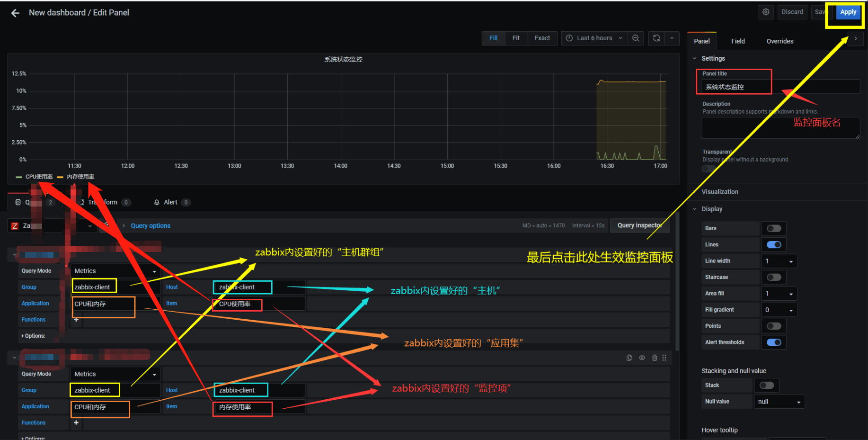Click second query's Application field CPU和内存

(x=115, y=407)
